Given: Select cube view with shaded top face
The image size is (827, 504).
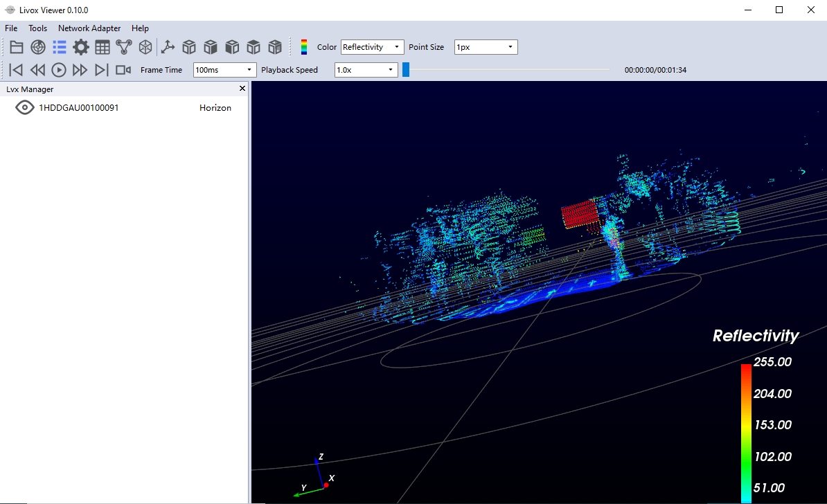Looking at the screenshot, I should [254, 47].
